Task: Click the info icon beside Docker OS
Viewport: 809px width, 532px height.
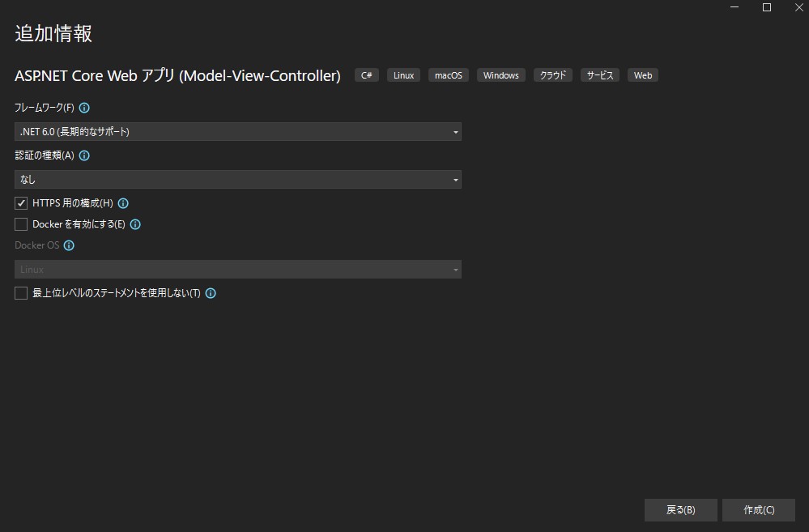Action: tap(69, 245)
